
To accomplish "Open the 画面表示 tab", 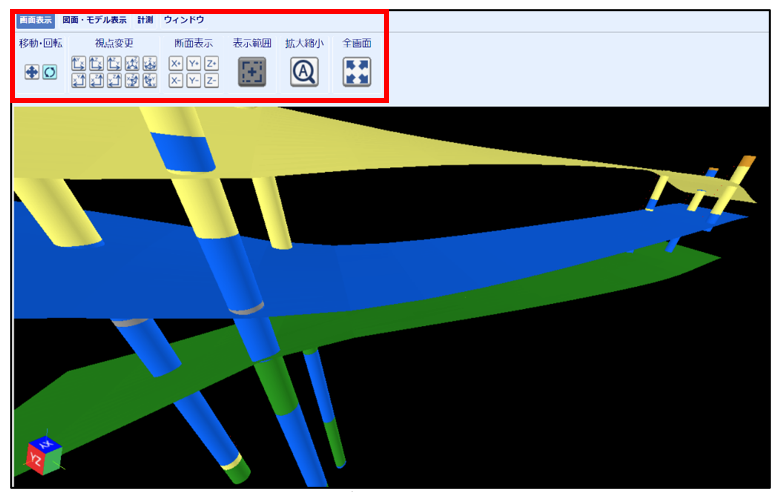I will tap(35, 19).
